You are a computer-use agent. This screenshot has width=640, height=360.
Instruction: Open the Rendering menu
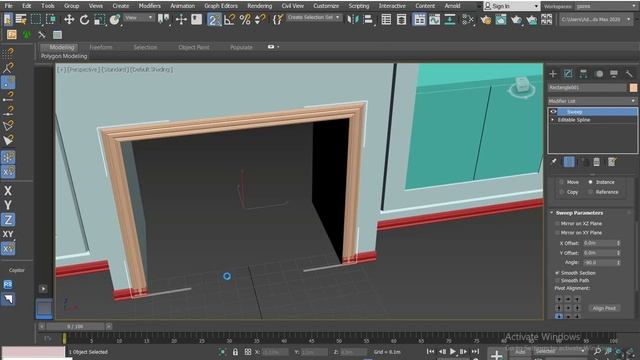coord(260,6)
